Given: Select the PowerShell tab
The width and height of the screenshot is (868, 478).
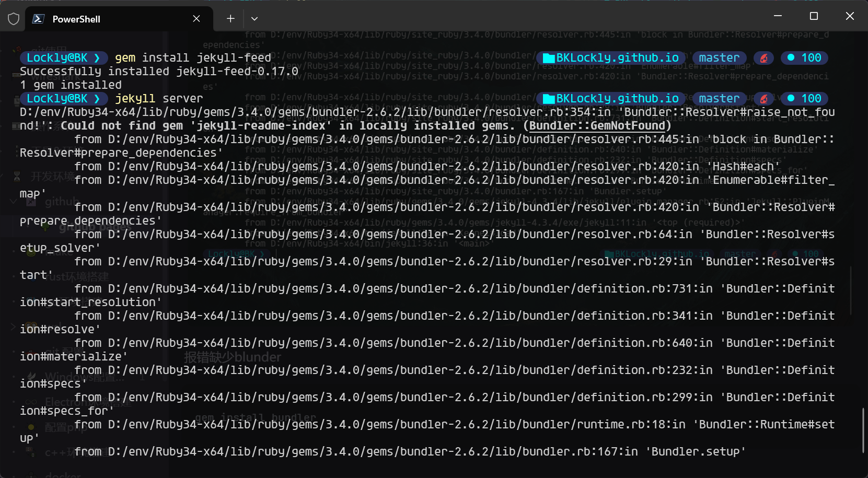Looking at the screenshot, I should [119, 19].
